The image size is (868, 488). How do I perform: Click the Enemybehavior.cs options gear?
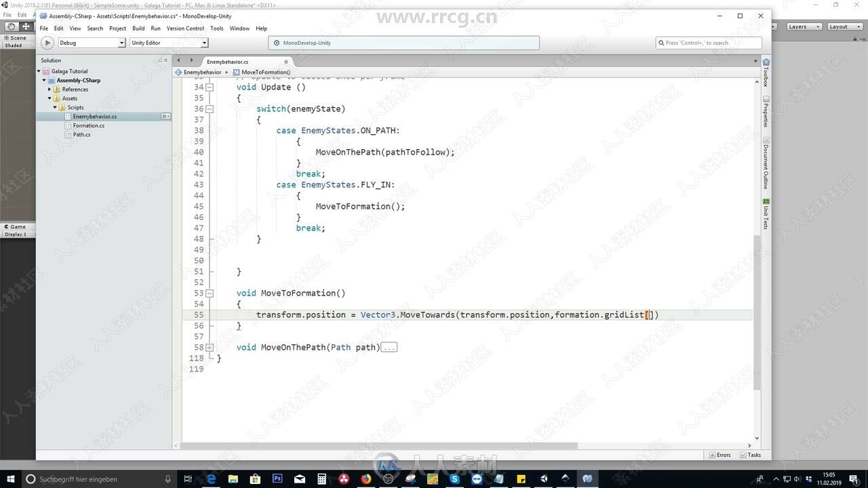tap(165, 117)
